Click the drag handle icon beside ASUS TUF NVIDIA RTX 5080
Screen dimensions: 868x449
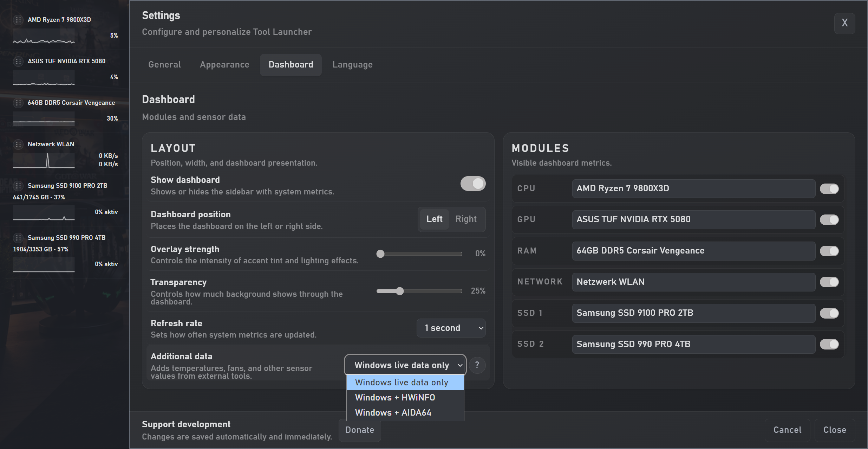pyautogui.click(x=18, y=61)
